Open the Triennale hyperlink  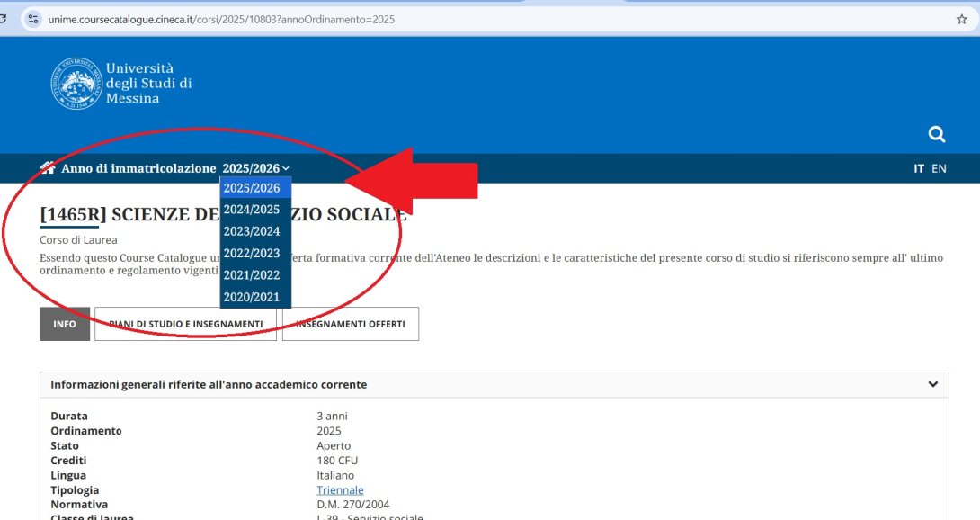click(x=340, y=489)
